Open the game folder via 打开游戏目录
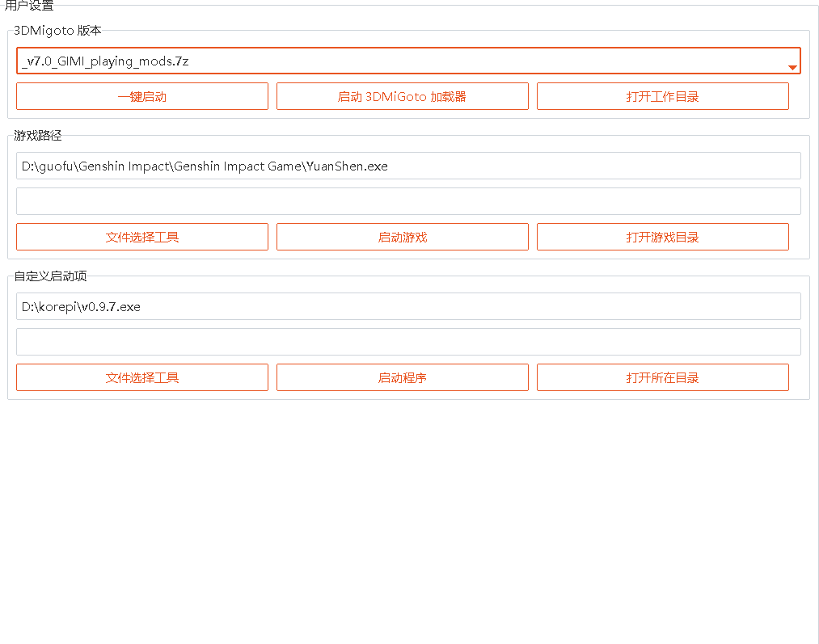Viewport: 819px width, 644px height. 662,237
